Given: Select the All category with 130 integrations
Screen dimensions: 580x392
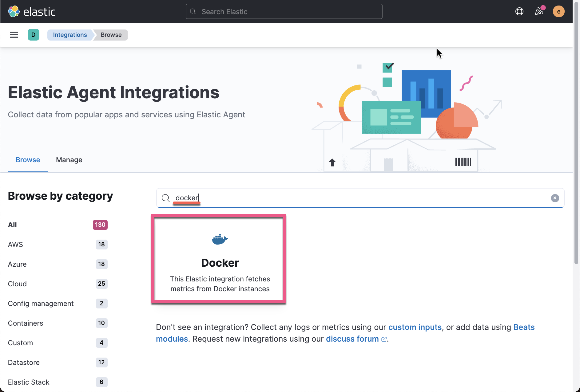Looking at the screenshot, I should (12, 225).
